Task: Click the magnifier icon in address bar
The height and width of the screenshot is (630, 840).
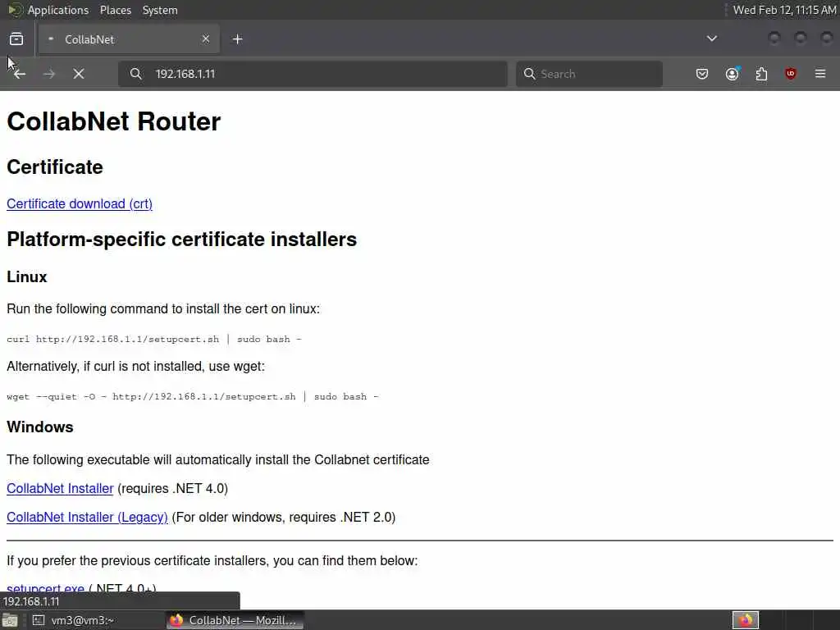Action: [x=136, y=74]
